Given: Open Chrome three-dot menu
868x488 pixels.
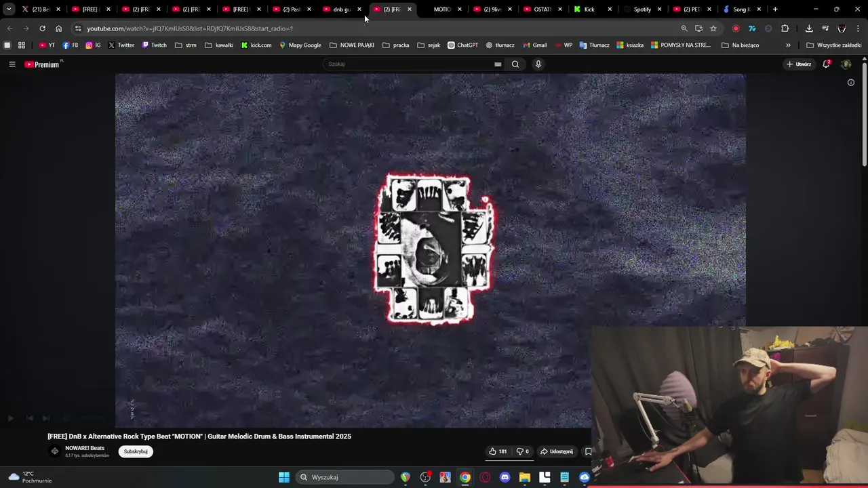Looking at the screenshot, I should point(858,28).
